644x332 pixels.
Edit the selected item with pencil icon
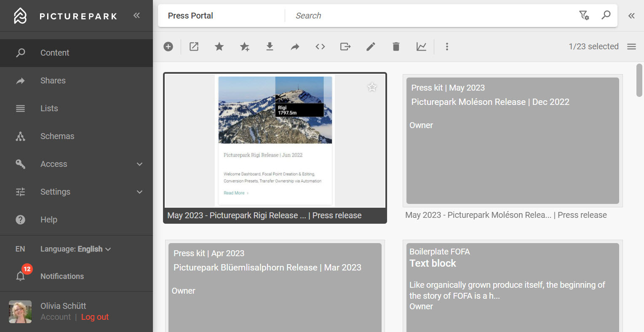click(x=371, y=46)
